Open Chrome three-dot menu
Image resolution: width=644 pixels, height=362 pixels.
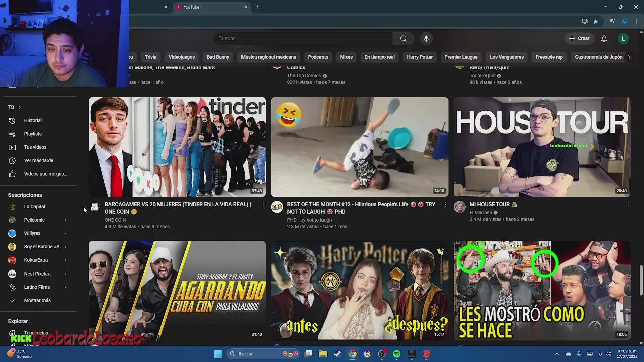[637, 21]
